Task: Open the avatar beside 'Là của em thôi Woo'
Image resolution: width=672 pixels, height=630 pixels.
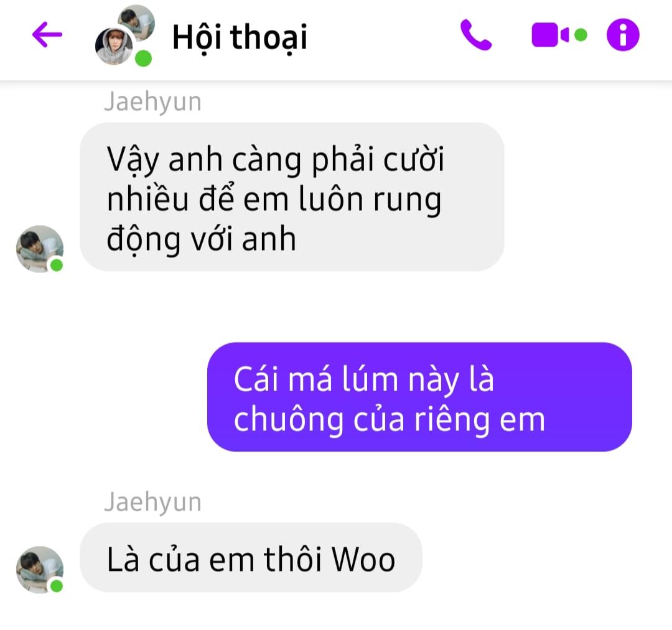Action: click(x=39, y=569)
